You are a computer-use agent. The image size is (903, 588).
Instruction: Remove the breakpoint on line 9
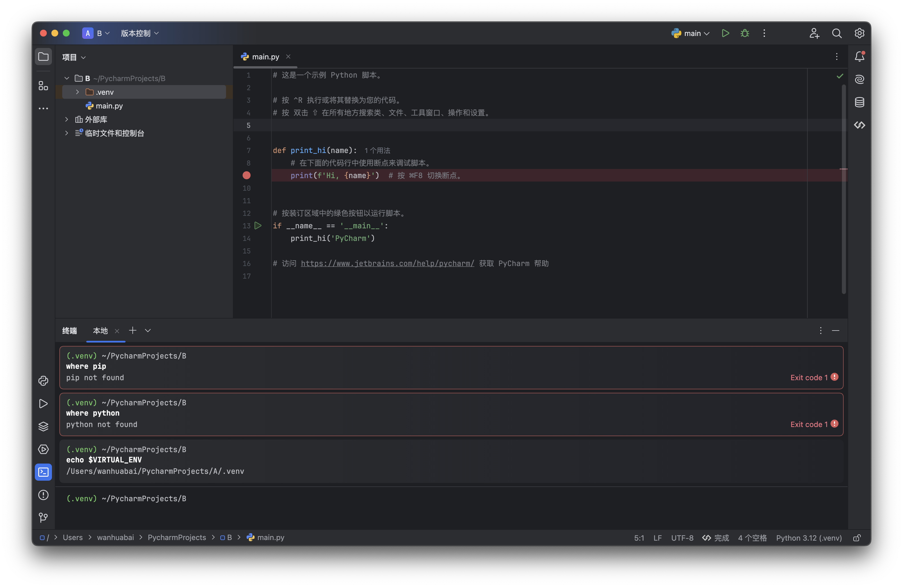click(x=247, y=175)
